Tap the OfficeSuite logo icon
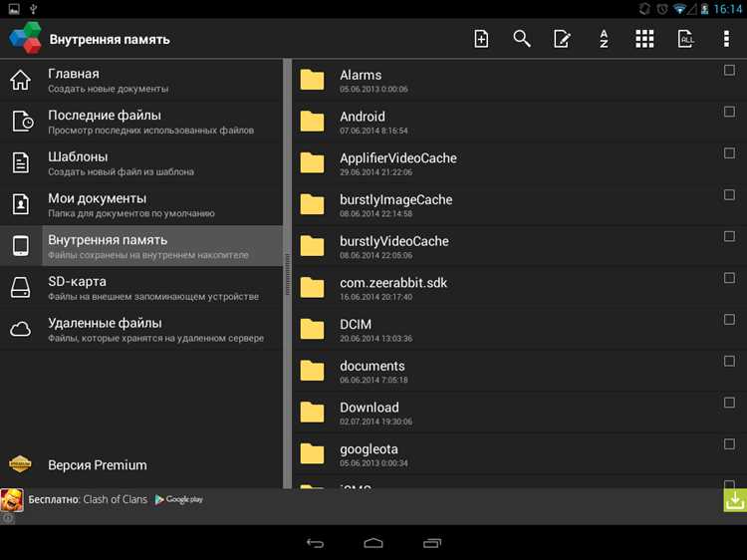 pos(25,38)
